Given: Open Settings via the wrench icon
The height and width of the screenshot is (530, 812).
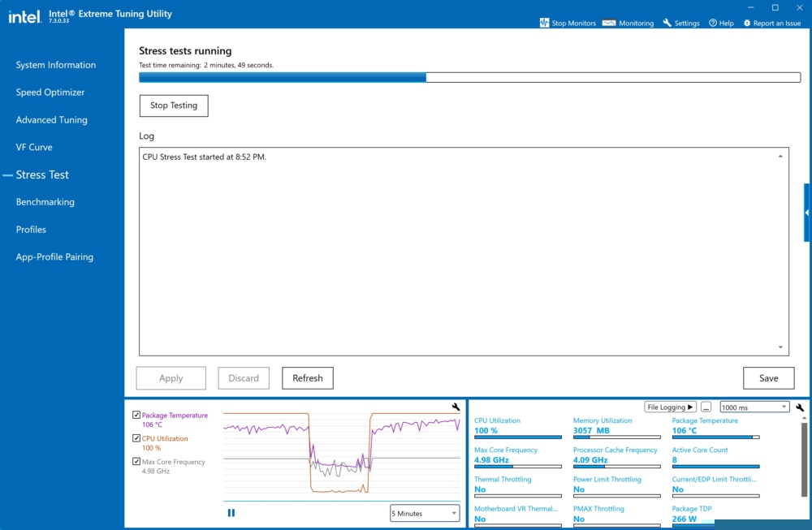Looking at the screenshot, I should click(x=667, y=23).
